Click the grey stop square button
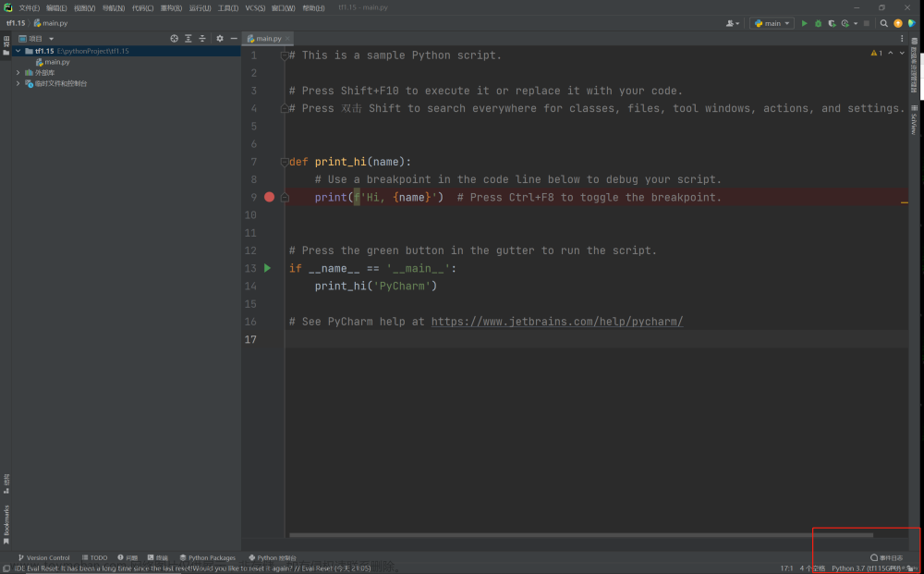This screenshot has height=574, width=924. coord(867,24)
